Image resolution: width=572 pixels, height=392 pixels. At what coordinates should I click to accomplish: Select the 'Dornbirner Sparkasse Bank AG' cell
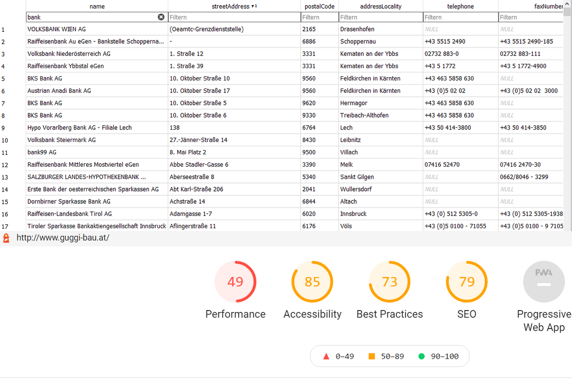(x=97, y=201)
